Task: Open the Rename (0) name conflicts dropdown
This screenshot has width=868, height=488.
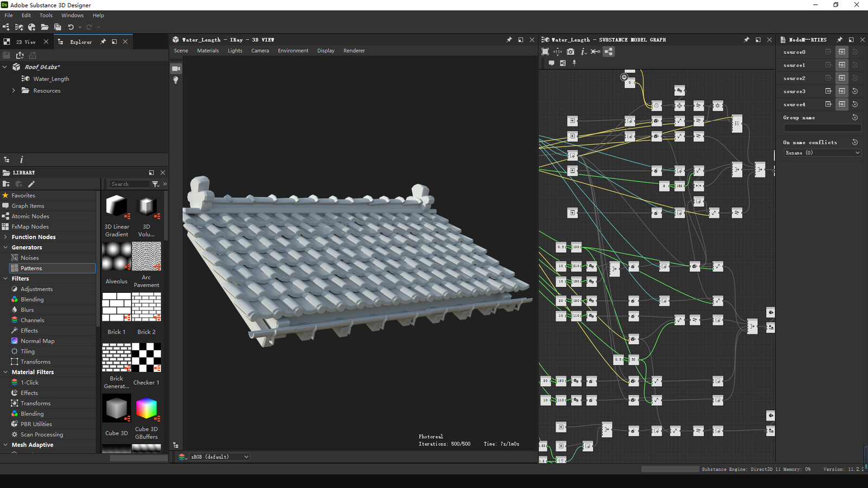Action: pyautogui.click(x=822, y=153)
